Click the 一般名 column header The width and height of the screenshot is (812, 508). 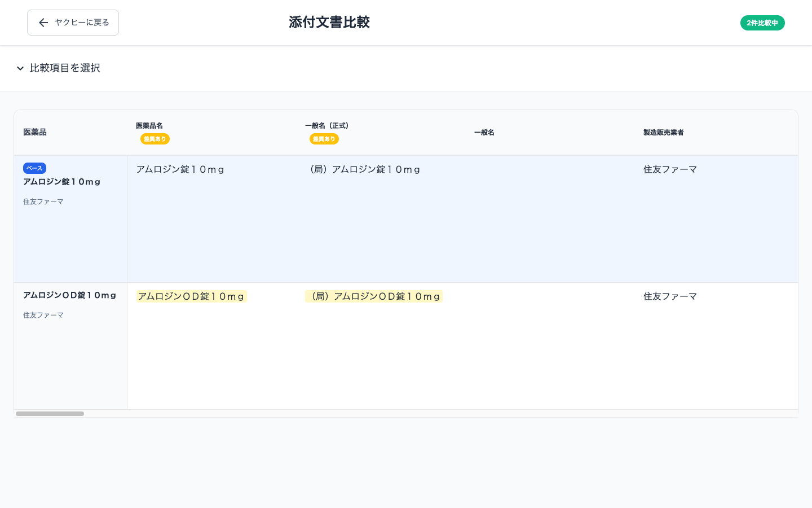coord(484,132)
